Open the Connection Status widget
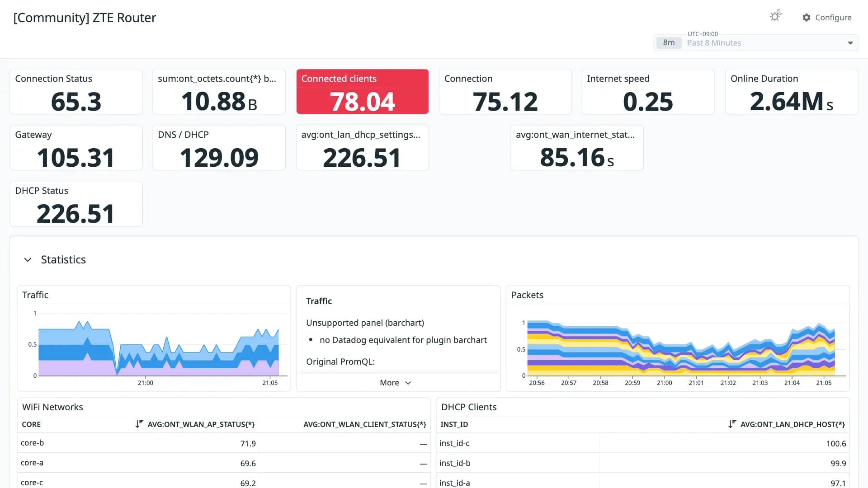The height and width of the screenshot is (488, 868). (76, 92)
